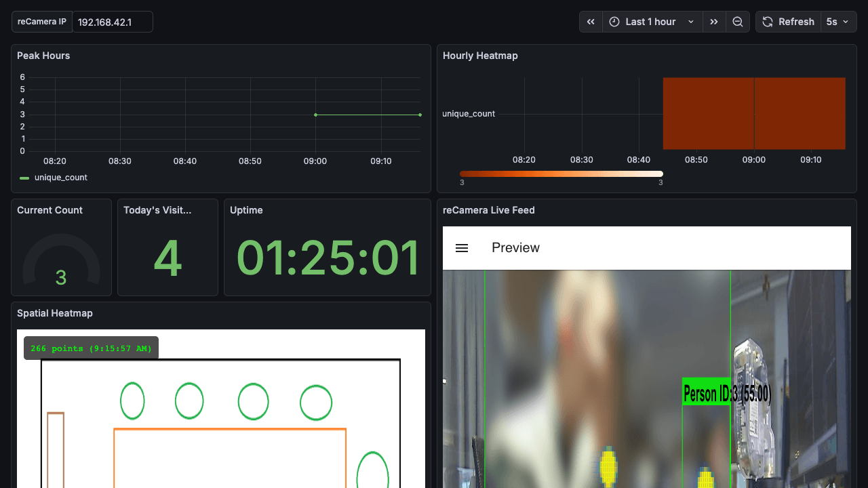Click the 6 label on Peak Hours y-axis
This screenshot has height=488, width=868.
(22, 77)
